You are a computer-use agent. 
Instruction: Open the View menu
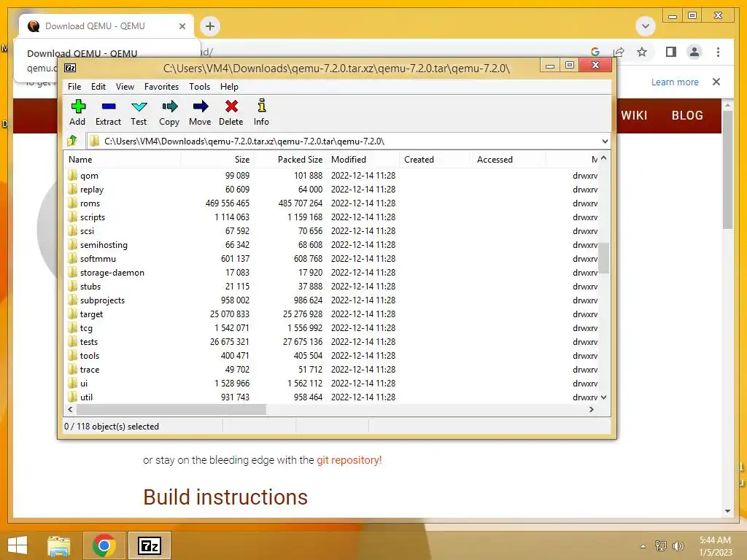[125, 87]
